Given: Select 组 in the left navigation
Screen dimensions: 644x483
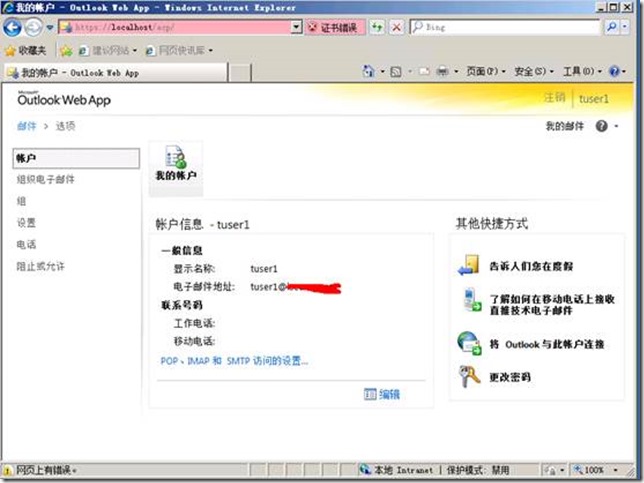Looking at the screenshot, I should [x=21, y=201].
